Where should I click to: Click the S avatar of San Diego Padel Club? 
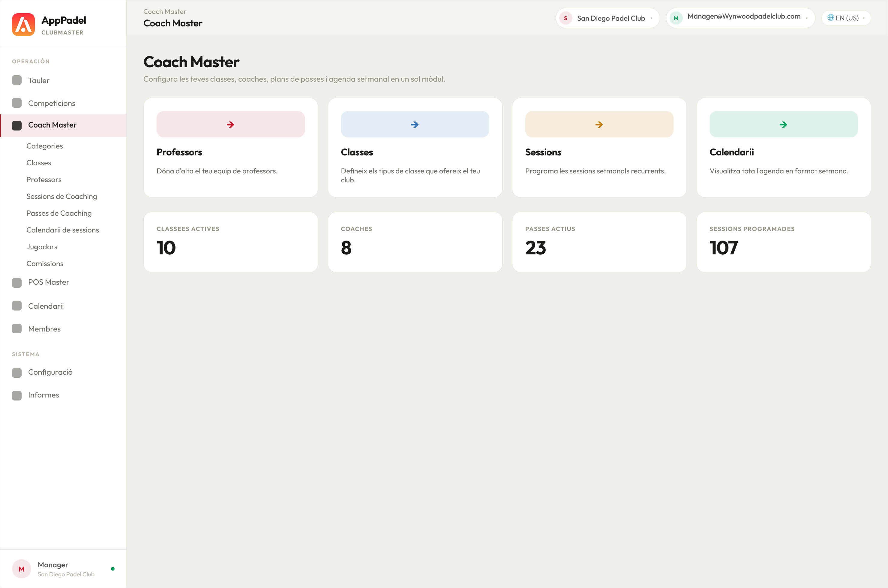pyautogui.click(x=565, y=18)
